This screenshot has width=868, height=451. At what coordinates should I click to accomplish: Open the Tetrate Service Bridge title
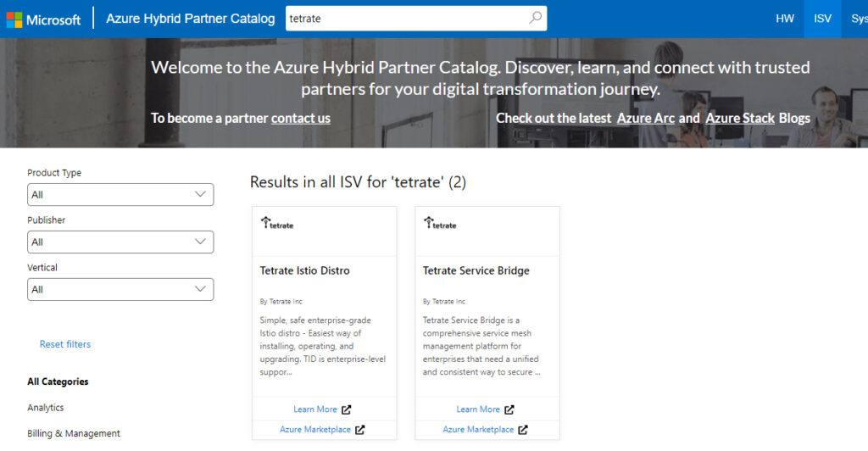pyautogui.click(x=476, y=270)
